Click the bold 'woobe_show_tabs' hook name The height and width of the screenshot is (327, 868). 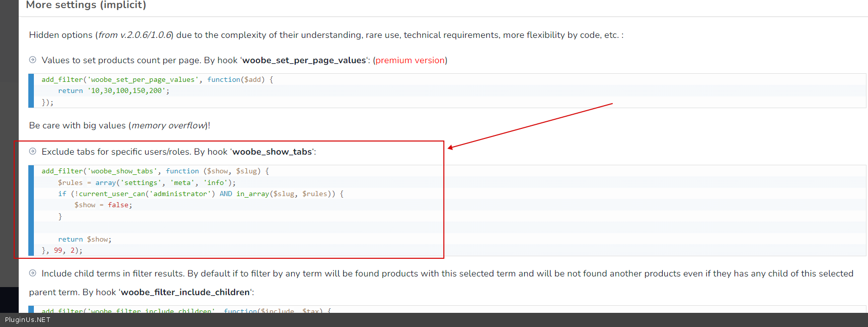point(272,152)
